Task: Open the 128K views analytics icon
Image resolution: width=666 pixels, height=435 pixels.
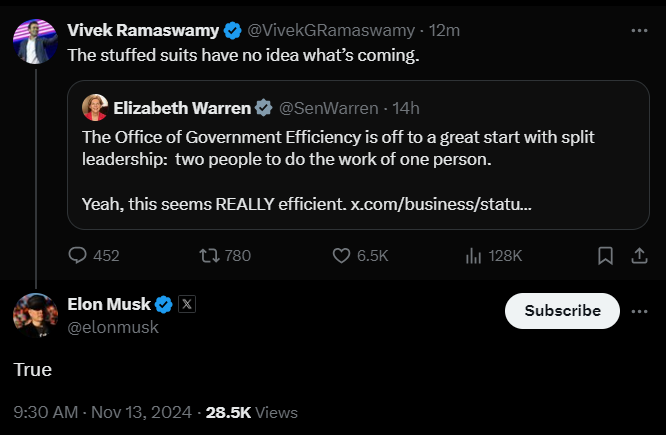Action: (474, 256)
